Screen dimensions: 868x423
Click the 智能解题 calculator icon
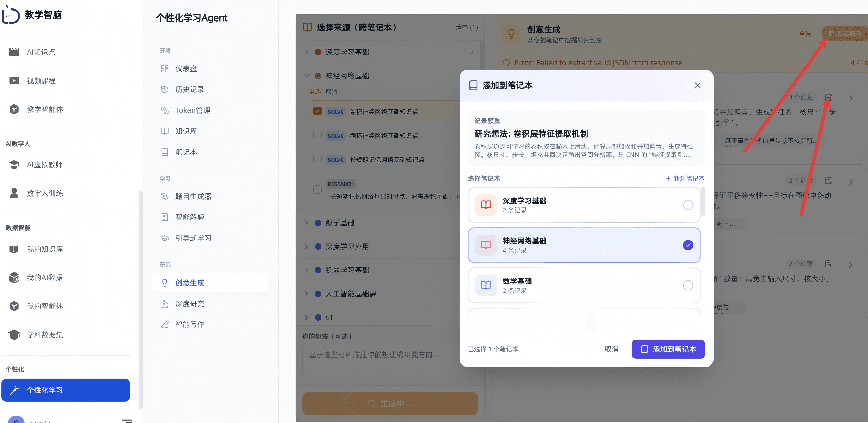(164, 217)
